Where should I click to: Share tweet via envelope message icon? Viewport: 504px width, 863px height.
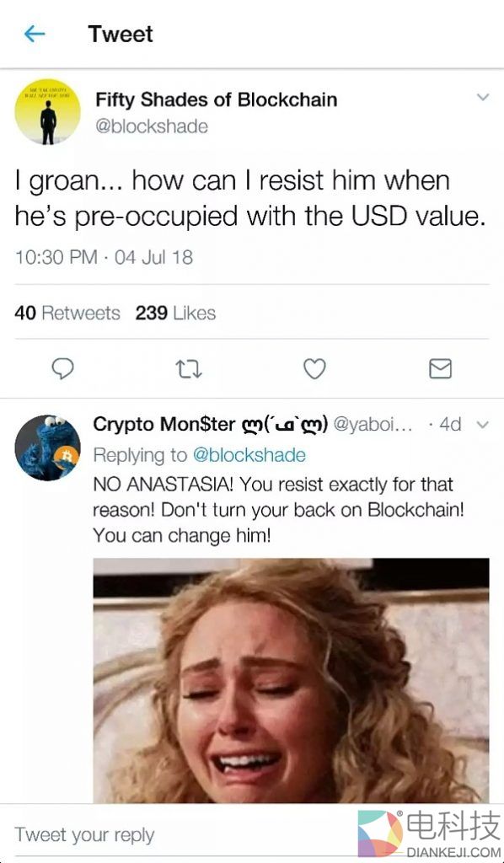tap(440, 368)
